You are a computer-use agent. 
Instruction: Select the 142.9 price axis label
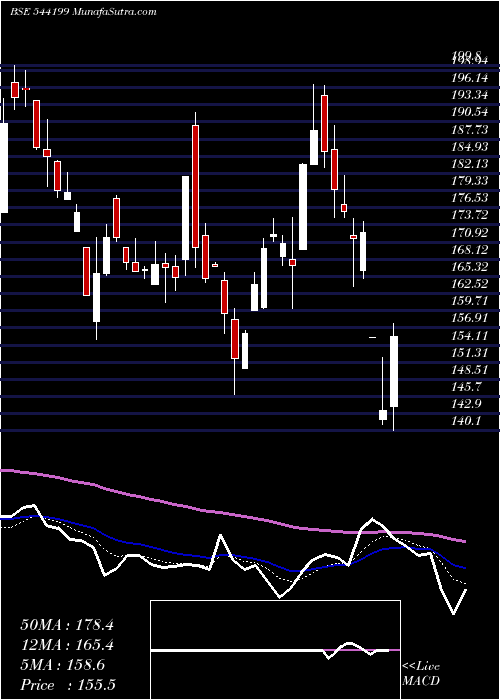click(468, 404)
